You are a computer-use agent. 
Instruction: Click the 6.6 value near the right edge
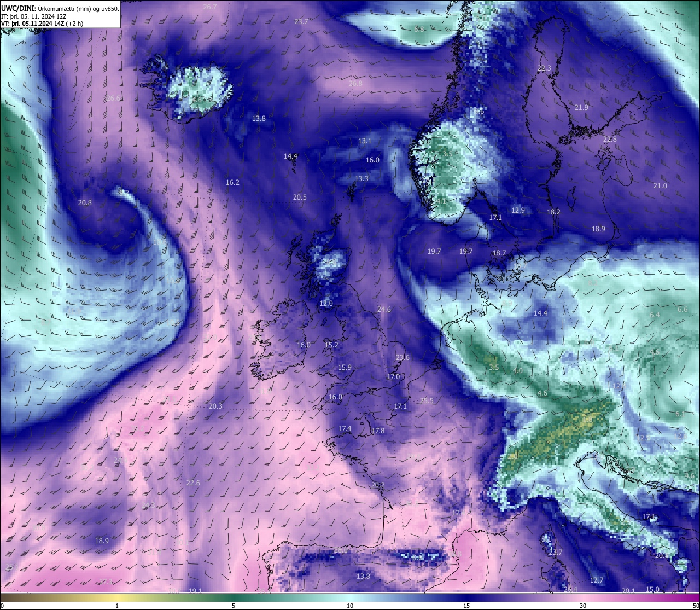682,310
